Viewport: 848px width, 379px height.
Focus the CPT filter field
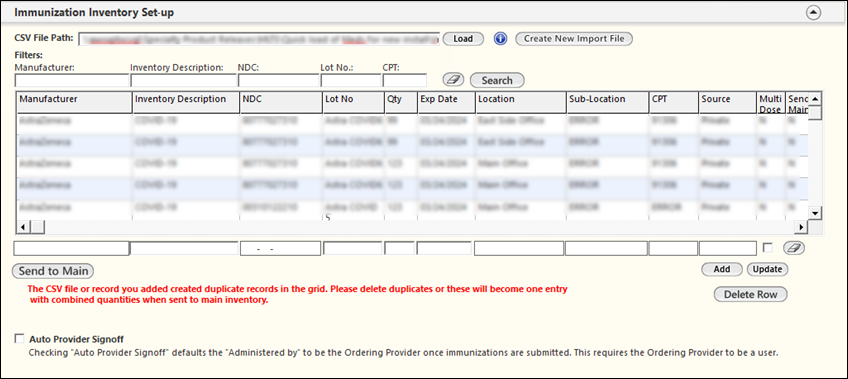coord(405,81)
